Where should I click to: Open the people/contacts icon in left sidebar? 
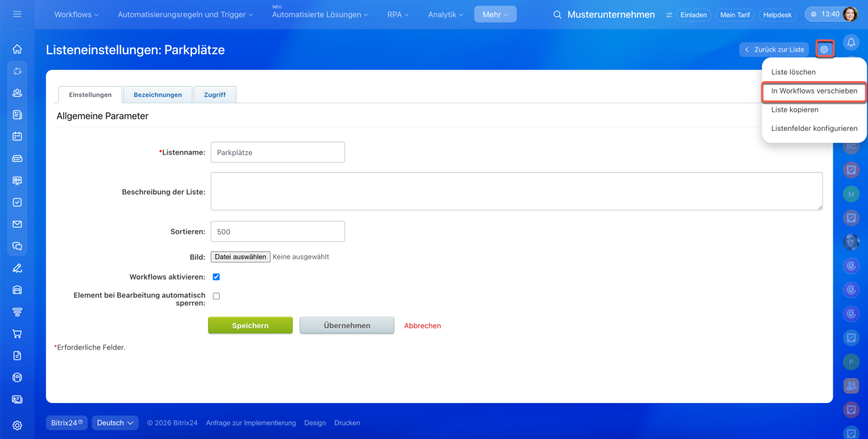pos(17,93)
